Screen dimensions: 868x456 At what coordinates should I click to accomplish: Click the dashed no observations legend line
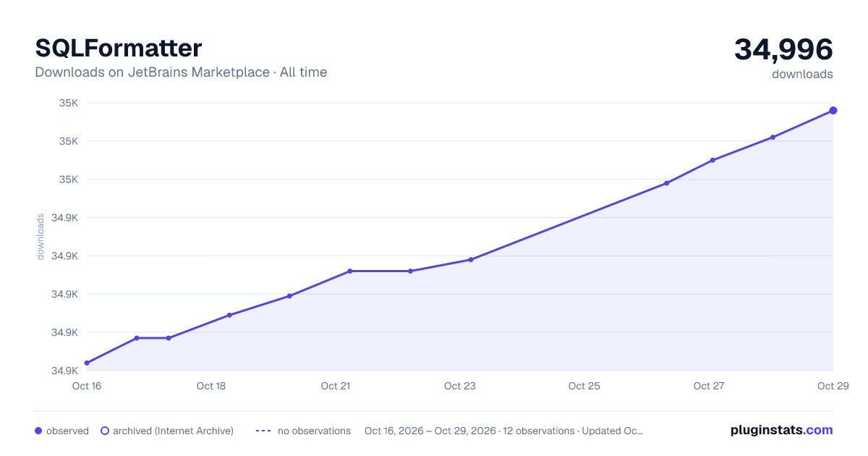[263, 431]
